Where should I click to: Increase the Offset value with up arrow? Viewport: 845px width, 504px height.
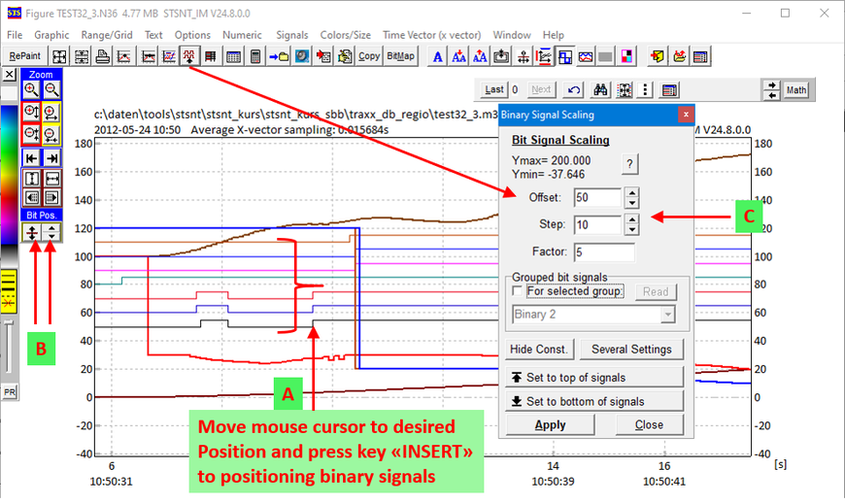coord(631,192)
